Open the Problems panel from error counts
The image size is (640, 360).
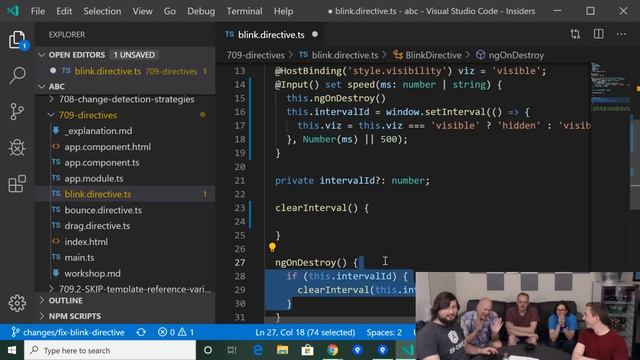(176, 332)
